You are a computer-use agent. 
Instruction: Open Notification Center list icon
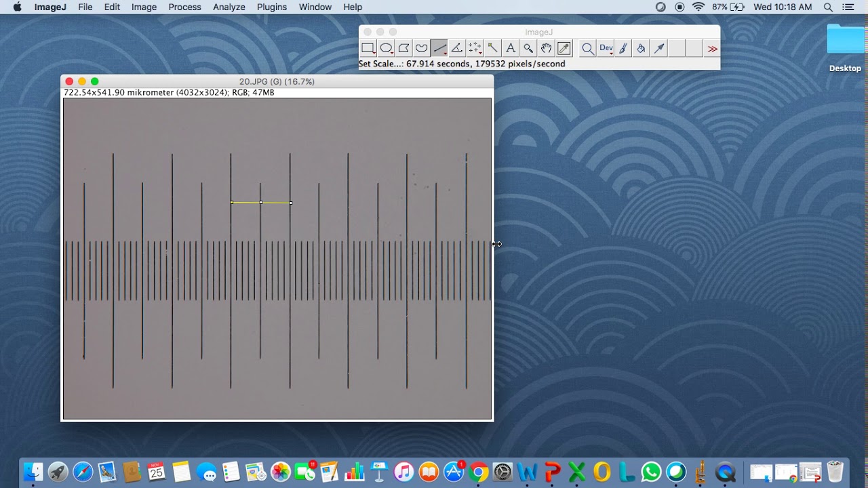848,7
